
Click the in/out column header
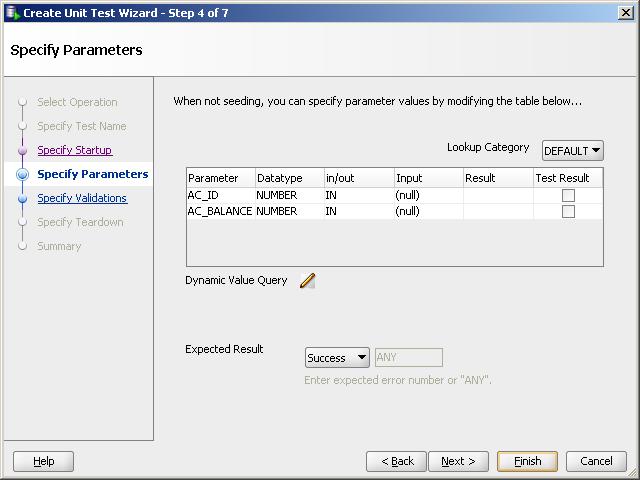tap(359, 178)
